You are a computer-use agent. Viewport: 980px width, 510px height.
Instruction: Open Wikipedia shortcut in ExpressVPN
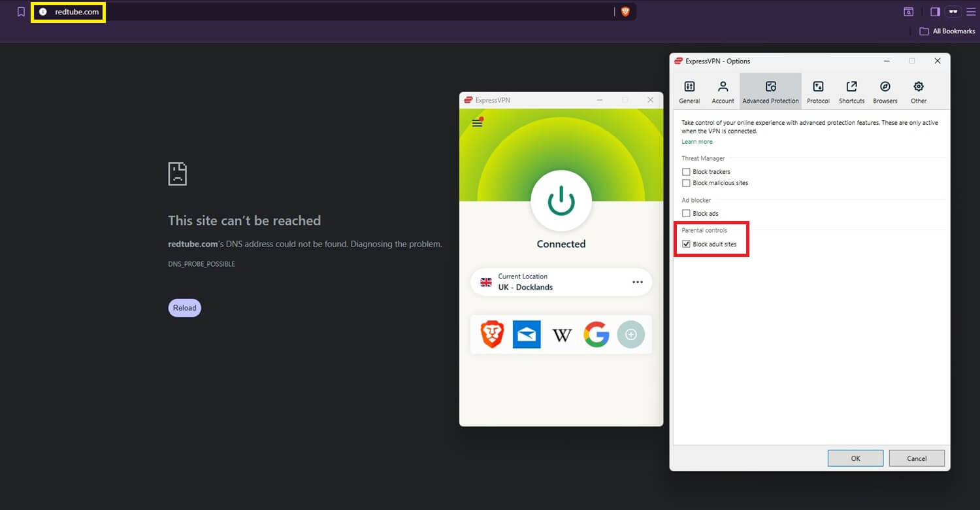[x=561, y=334]
